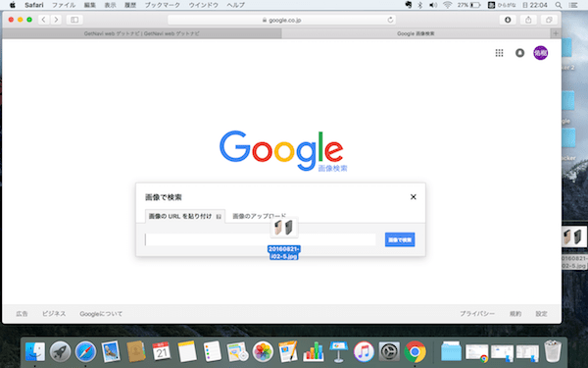Click the battery 27% indicator
This screenshot has width=588, height=368.
point(468,5)
